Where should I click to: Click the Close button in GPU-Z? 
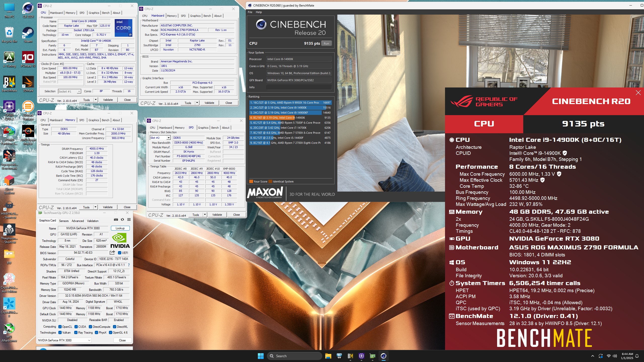[122, 340]
